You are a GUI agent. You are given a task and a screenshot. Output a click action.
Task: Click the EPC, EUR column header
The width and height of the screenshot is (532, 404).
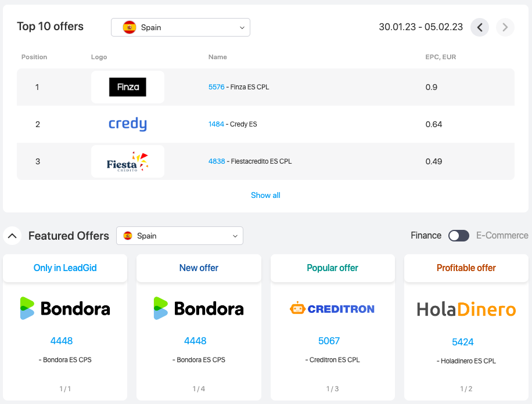440,57
